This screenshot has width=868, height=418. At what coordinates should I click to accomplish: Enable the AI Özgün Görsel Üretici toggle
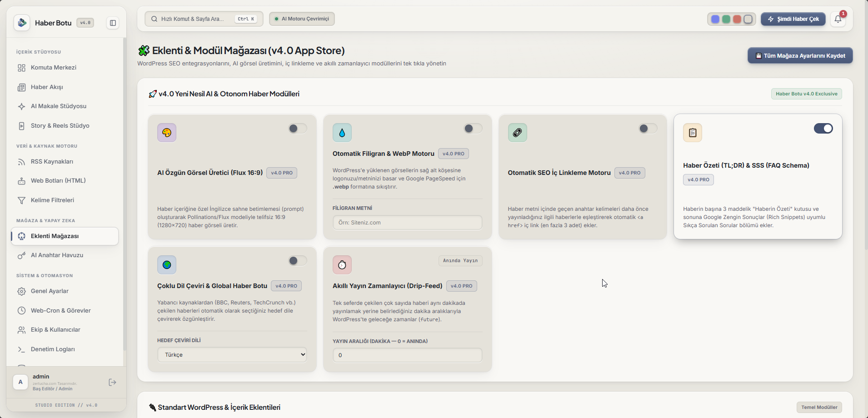pyautogui.click(x=298, y=129)
